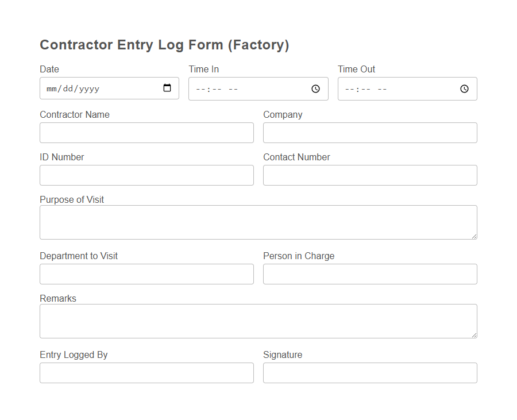Image resolution: width=517 pixels, height=420 pixels.
Task: Click the Contractor Name input field
Action: click(x=146, y=133)
